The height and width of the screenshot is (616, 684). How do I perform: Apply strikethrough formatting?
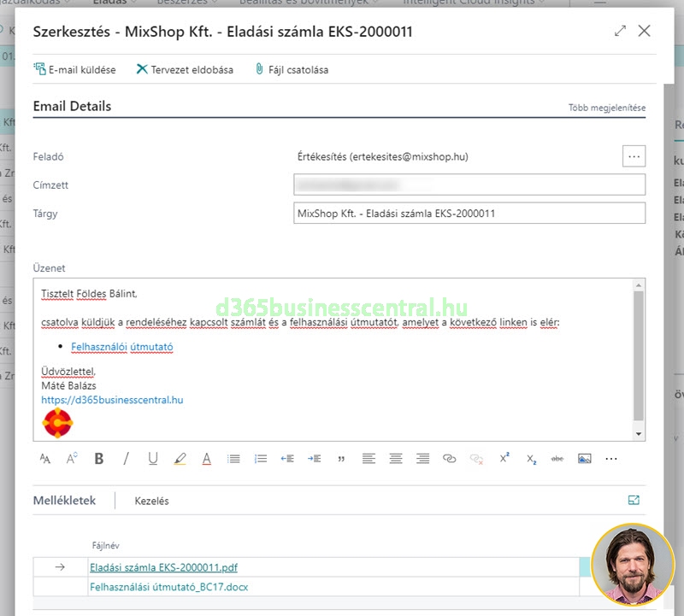(557, 459)
